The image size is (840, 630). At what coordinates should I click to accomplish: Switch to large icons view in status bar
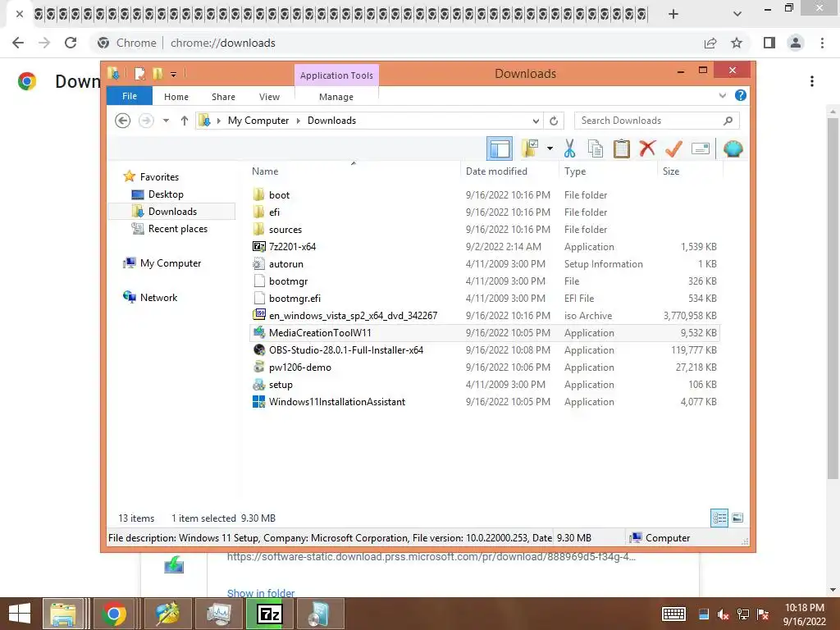coord(737,518)
